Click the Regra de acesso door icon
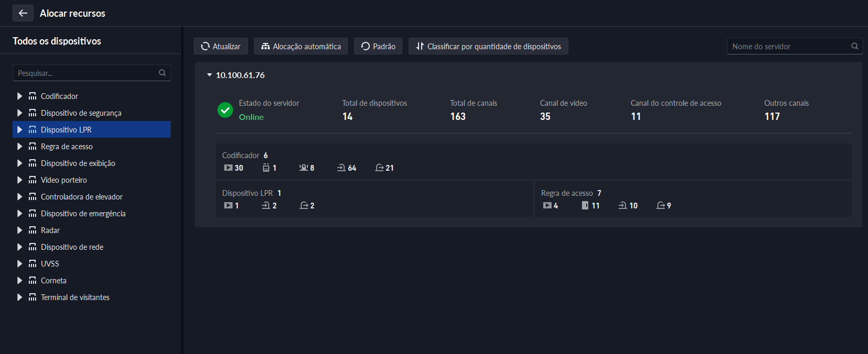This screenshot has width=868, height=354. point(585,206)
